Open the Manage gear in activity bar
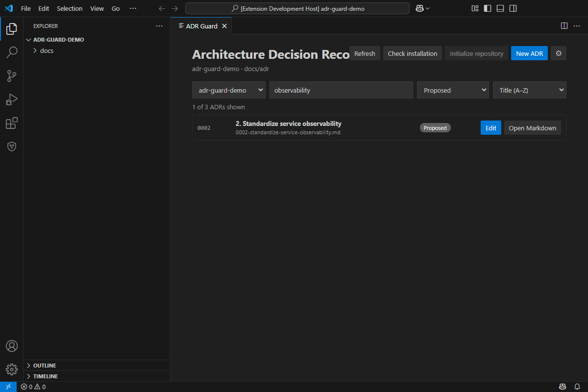 point(12,369)
